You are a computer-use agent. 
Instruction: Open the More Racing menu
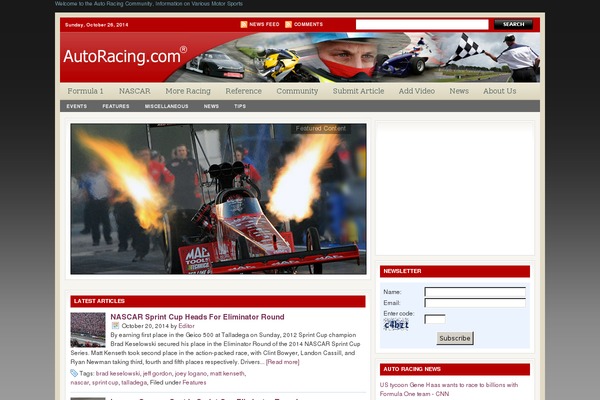[x=188, y=91]
